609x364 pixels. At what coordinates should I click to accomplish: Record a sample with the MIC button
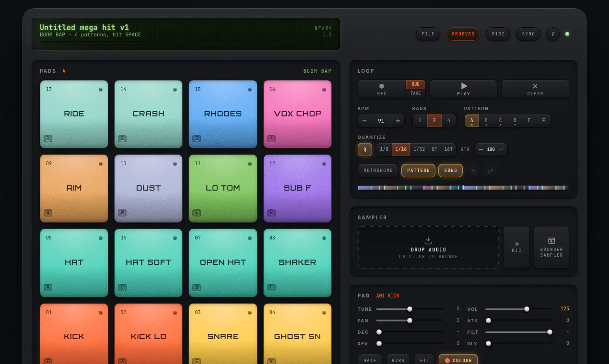tap(516, 247)
